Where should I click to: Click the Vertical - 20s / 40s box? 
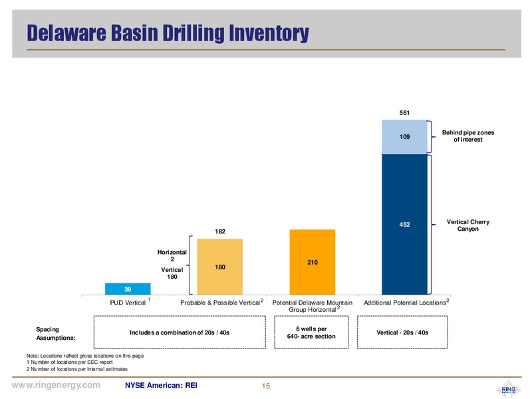coord(402,332)
